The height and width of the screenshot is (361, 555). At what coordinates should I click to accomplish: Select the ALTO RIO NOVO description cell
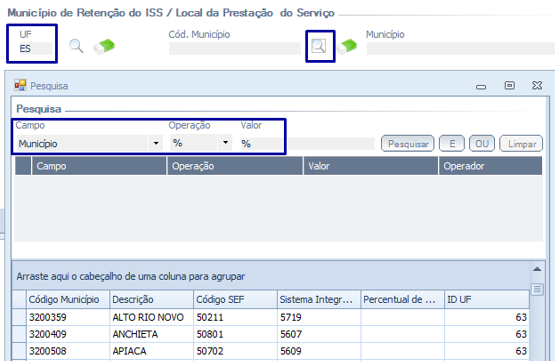pyautogui.click(x=151, y=317)
